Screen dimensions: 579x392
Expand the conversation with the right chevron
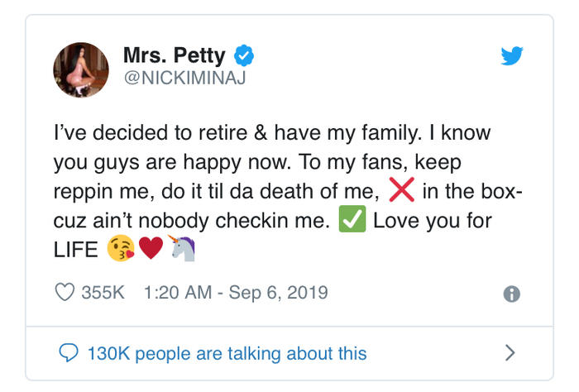click(x=510, y=353)
